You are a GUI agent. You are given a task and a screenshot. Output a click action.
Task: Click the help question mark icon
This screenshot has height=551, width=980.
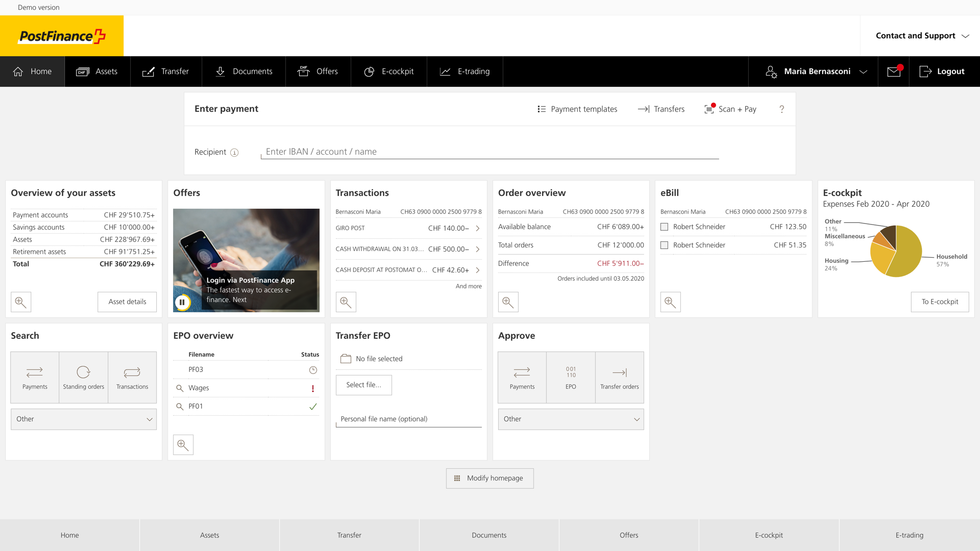[x=781, y=109]
